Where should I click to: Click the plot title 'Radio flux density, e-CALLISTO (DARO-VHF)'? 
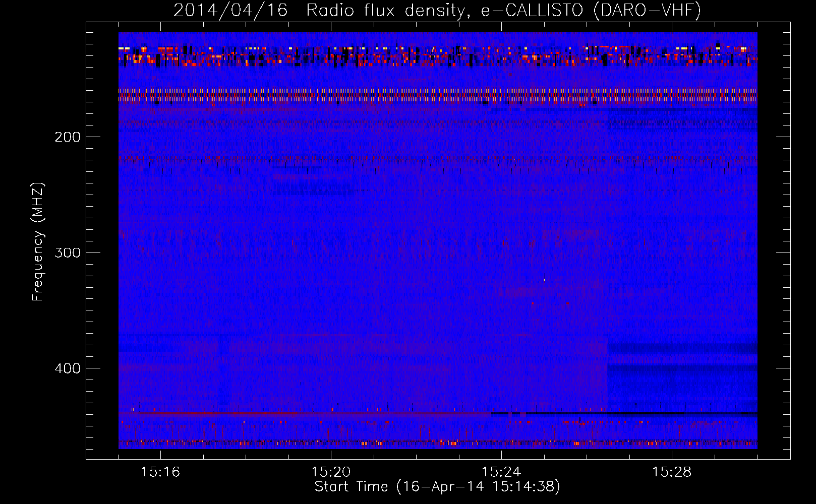(x=503, y=11)
